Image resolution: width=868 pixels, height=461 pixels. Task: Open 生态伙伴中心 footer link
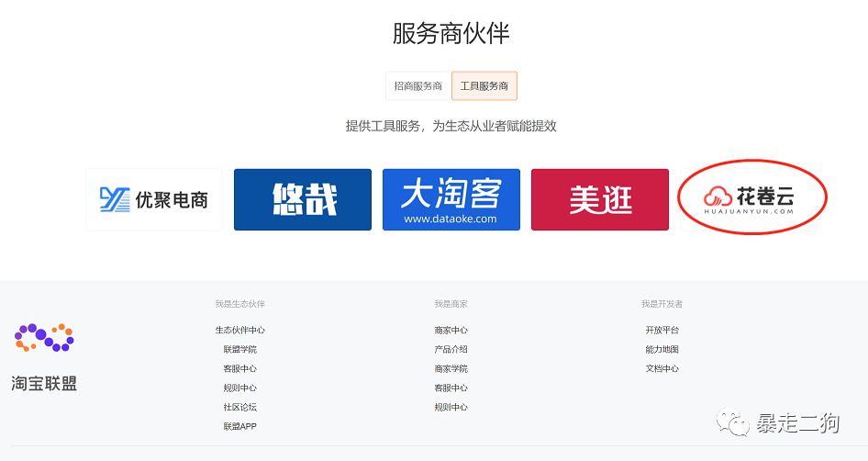coord(240,331)
